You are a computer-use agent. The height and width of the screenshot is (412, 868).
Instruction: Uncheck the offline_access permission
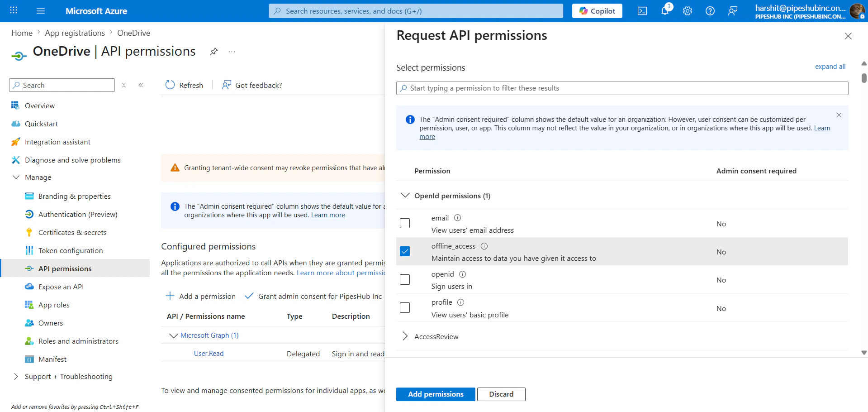pos(404,251)
